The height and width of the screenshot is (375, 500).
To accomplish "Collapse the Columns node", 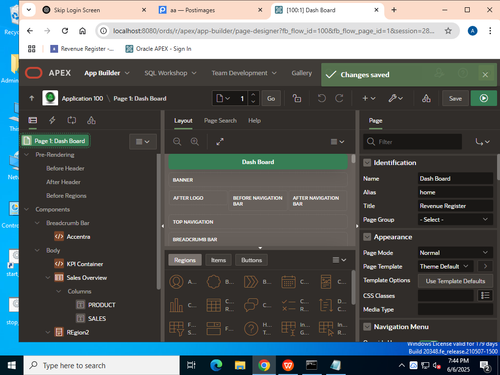I will point(59,291).
